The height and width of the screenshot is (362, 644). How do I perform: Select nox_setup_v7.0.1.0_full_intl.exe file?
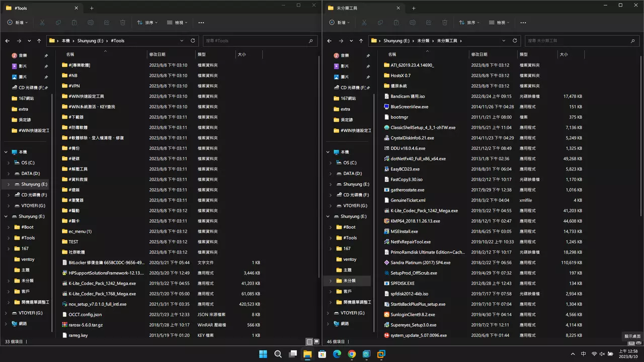(x=97, y=304)
